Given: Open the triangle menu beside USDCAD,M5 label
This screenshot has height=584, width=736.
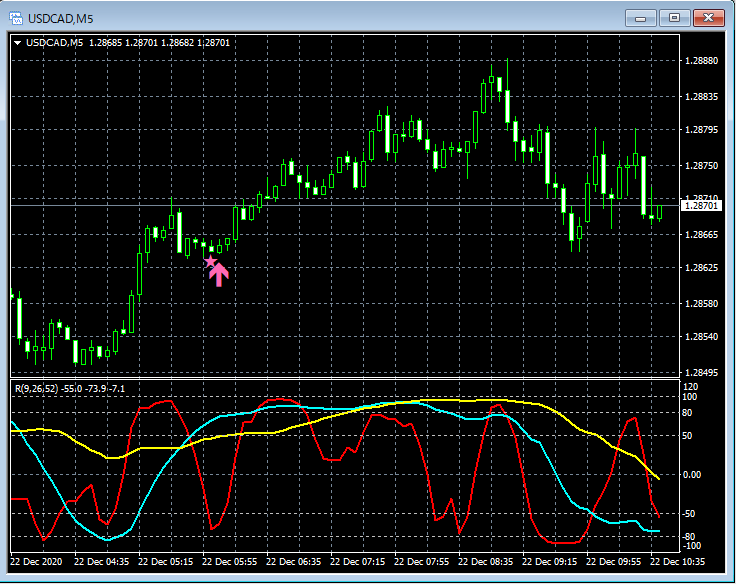Looking at the screenshot, I should point(17,42).
